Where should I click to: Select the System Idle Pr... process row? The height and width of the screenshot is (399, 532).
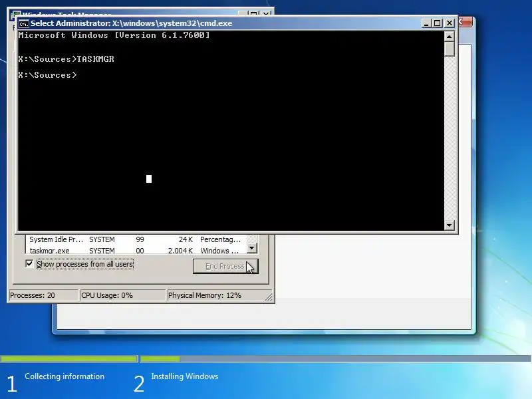pos(136,239)
